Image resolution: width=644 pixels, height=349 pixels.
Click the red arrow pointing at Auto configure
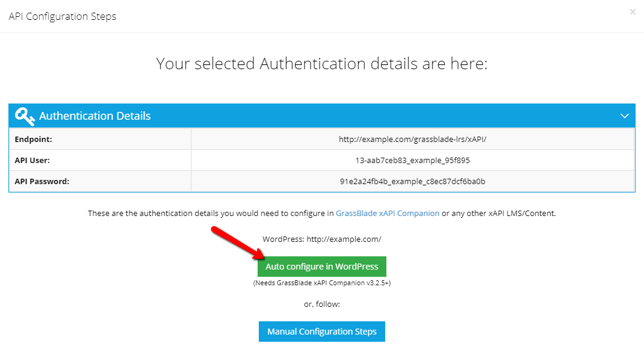click(238, 243)
